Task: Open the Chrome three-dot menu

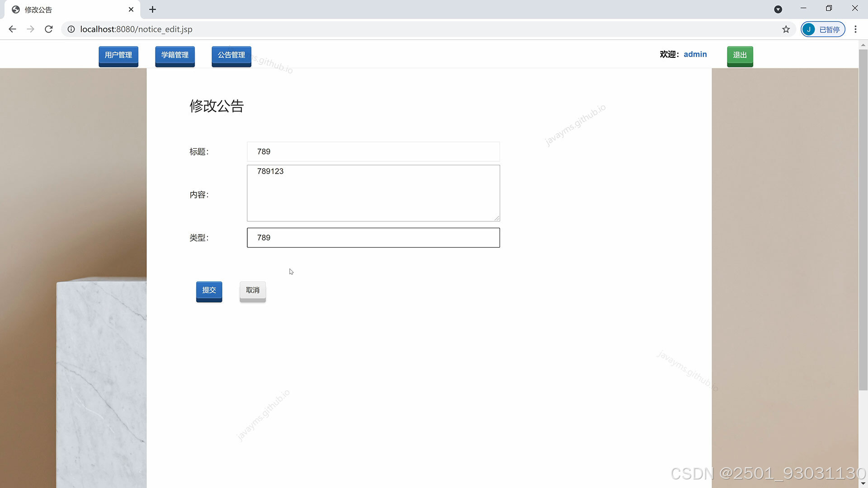Action: [x=855, y=29]
